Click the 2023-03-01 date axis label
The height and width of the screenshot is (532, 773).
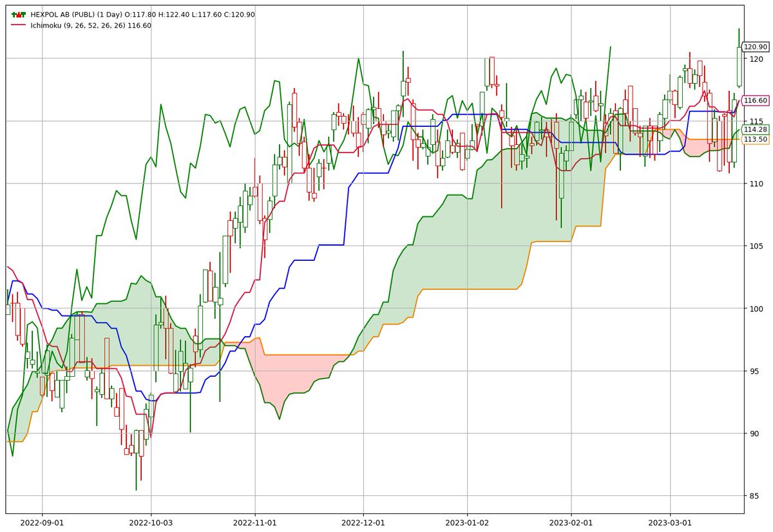[x=670, y=523]
